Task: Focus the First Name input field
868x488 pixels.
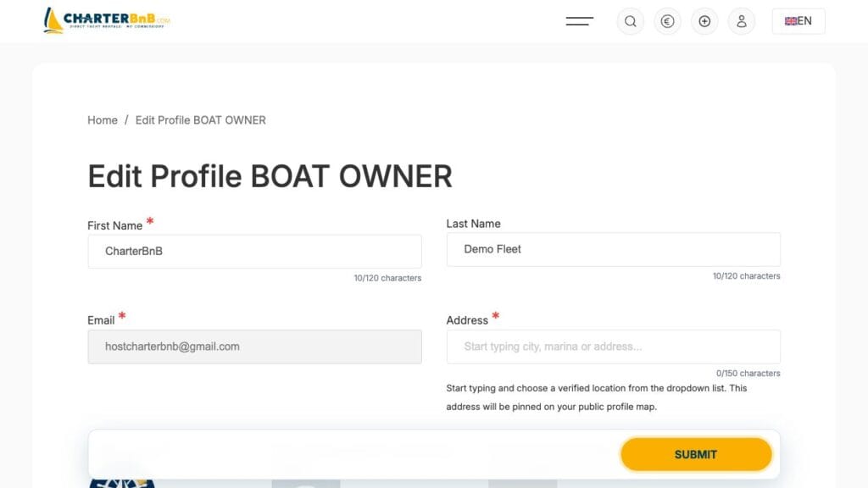Action: click(x=254, y=251)
